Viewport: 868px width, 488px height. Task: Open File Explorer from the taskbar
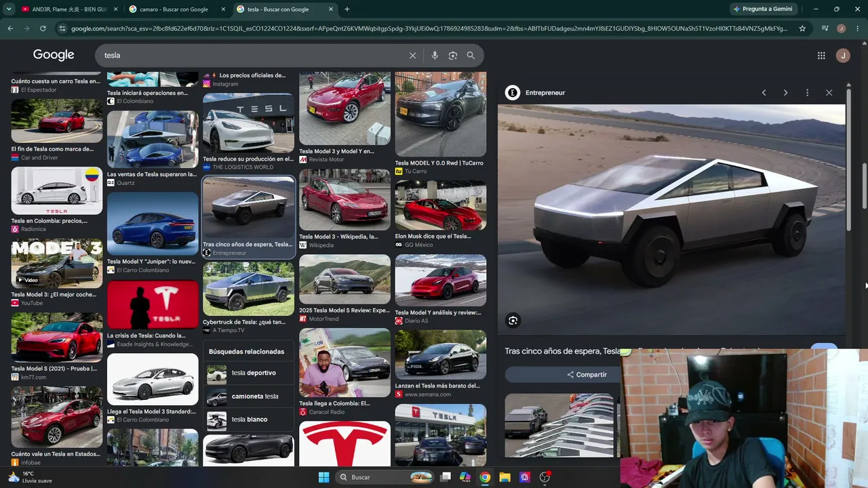click(505, 477)
